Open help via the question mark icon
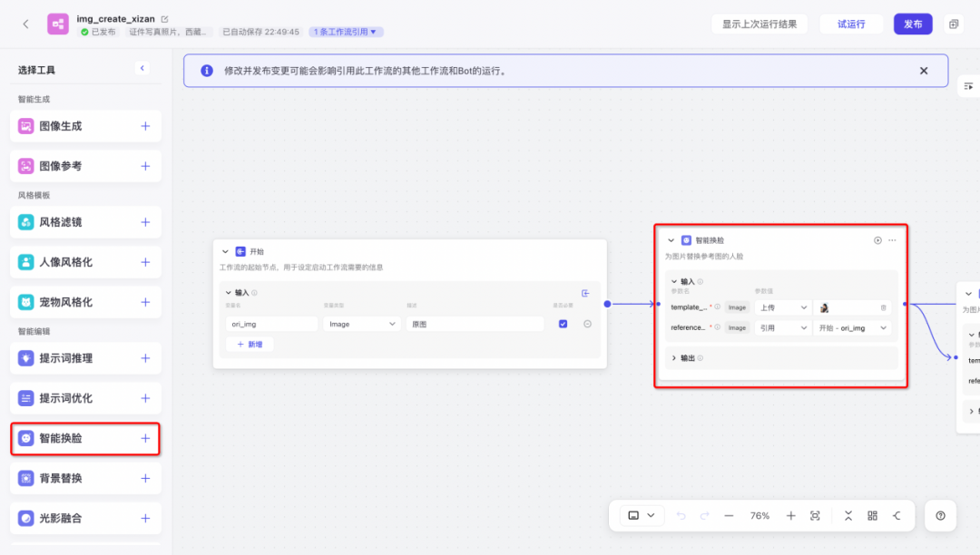Viewport: 980px width, 555px height. pos(940,515)
